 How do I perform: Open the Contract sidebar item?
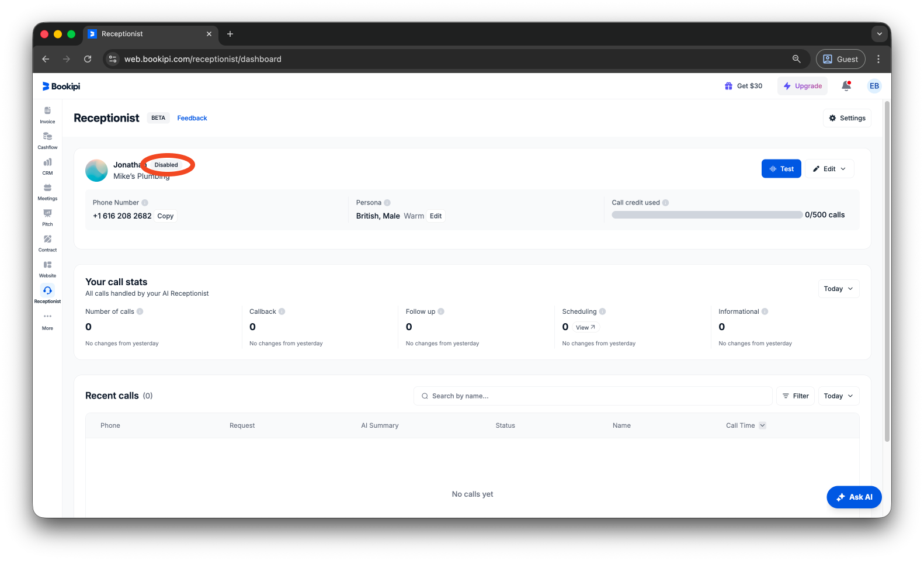[47, 243]
